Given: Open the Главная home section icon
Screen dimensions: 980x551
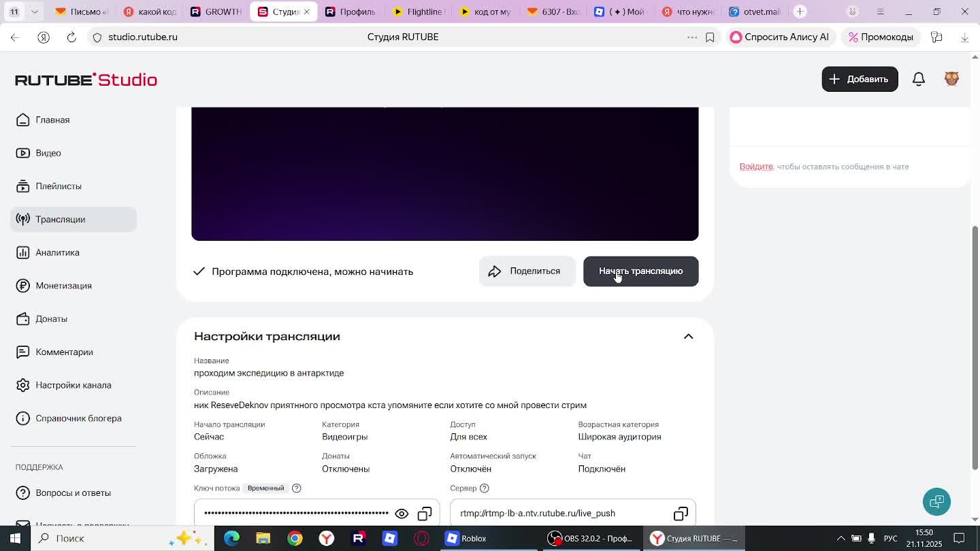Looking at the screenshot, I should [x=23, y=120].
